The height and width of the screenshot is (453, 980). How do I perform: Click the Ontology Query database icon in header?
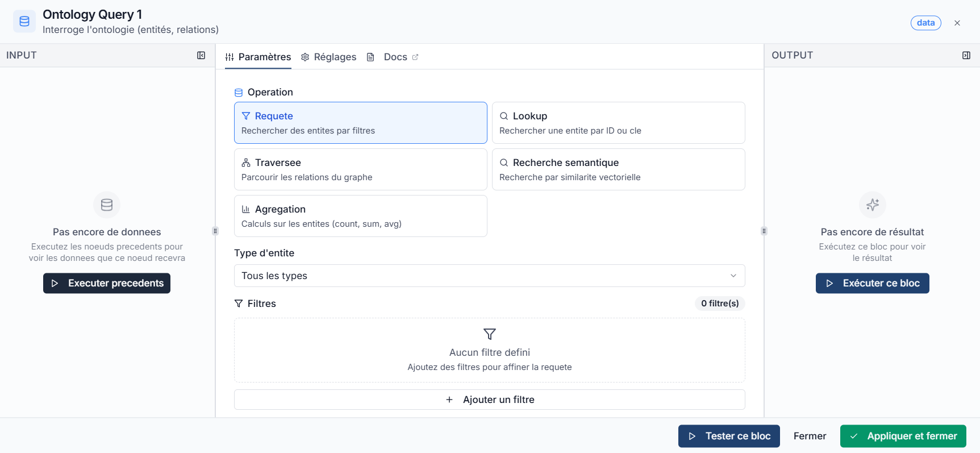24,22
